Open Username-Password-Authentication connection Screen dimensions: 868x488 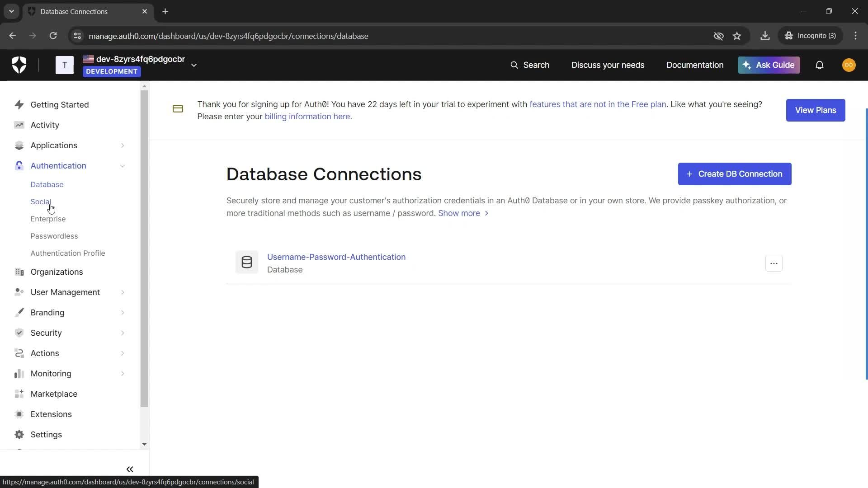click(x=336, y=257)
